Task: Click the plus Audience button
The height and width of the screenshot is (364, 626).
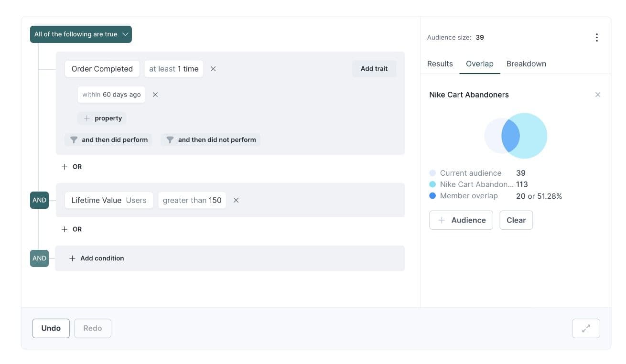Action: (461, 220)
